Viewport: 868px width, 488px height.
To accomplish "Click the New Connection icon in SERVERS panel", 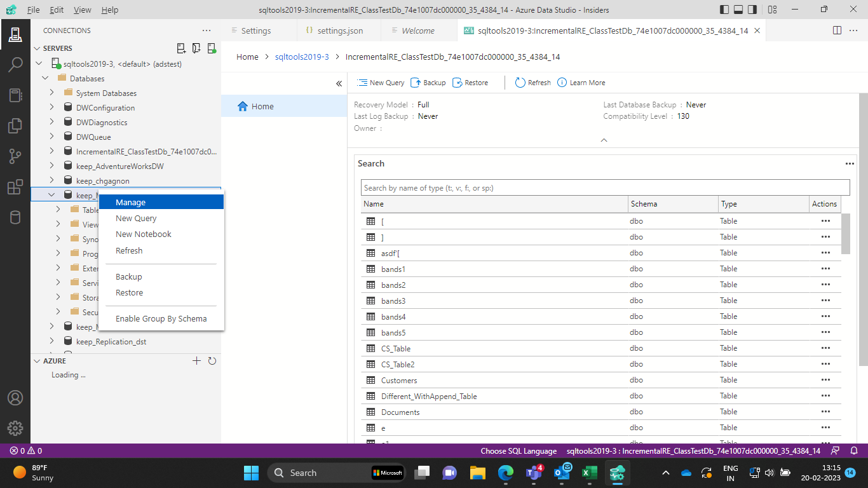I will coord(180,48).
